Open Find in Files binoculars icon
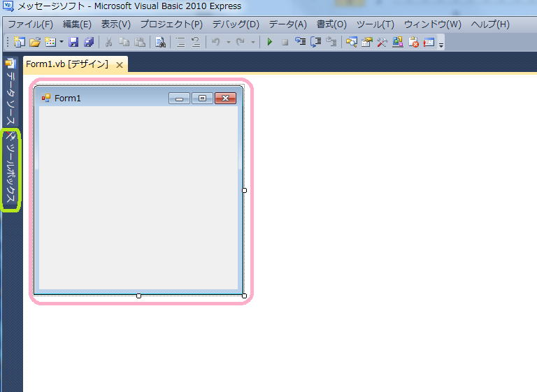The height and width of the screenshot is (392, 537). click(x=160, y=42)
